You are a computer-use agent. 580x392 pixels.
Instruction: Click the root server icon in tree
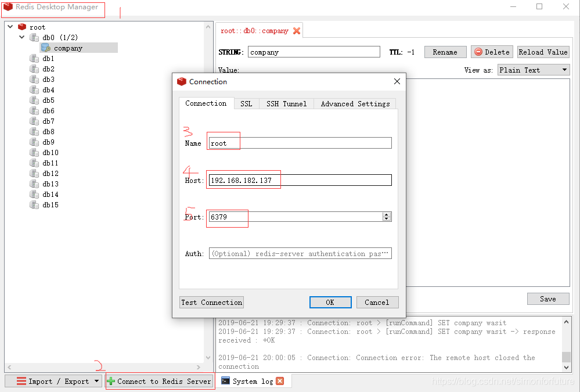point(22,27)
